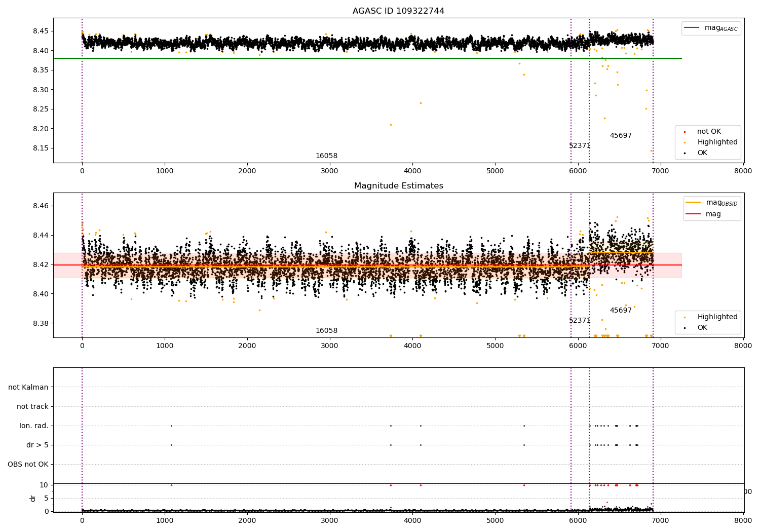This screenshot has height=532, width=760.
Task: Click obsid annotation "16058" in Magnitude Estimates plot
Action: 326,331
